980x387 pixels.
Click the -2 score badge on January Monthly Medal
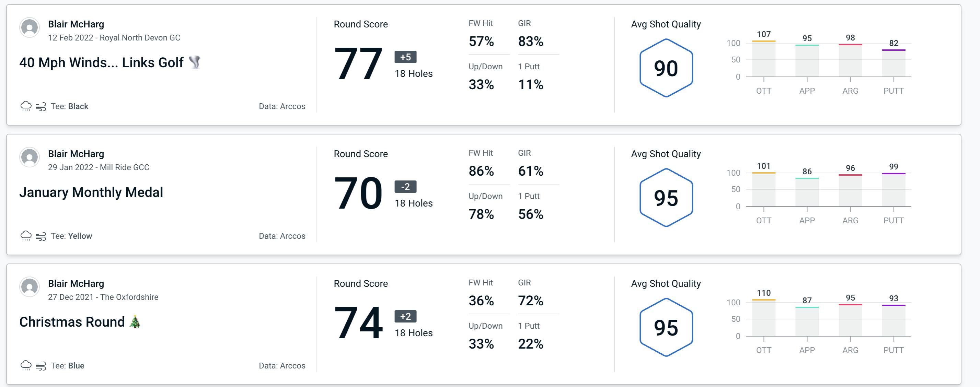point(403,186)
